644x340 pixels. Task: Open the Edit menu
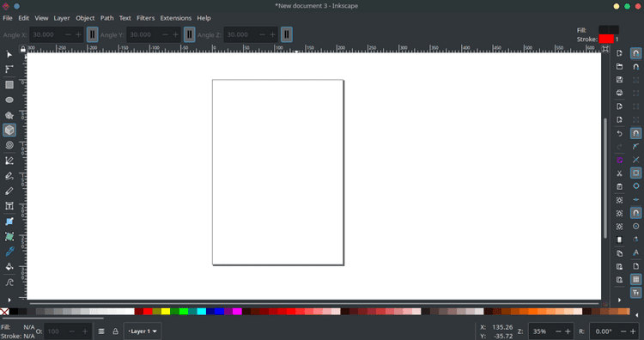point(23,18)
